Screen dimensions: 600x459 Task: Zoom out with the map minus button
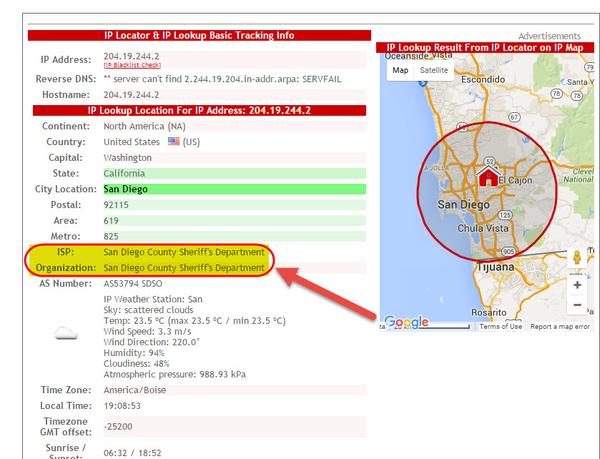577,304
